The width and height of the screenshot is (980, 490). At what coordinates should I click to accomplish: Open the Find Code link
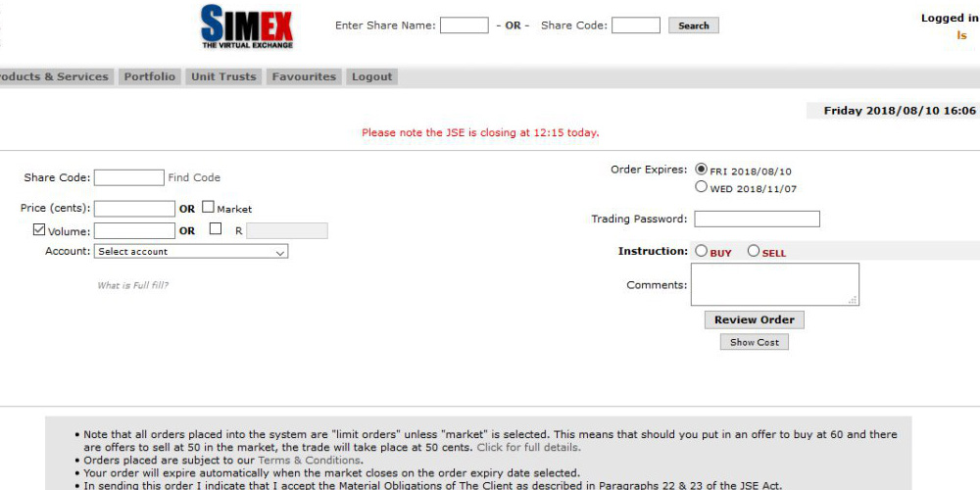point(194,177)
